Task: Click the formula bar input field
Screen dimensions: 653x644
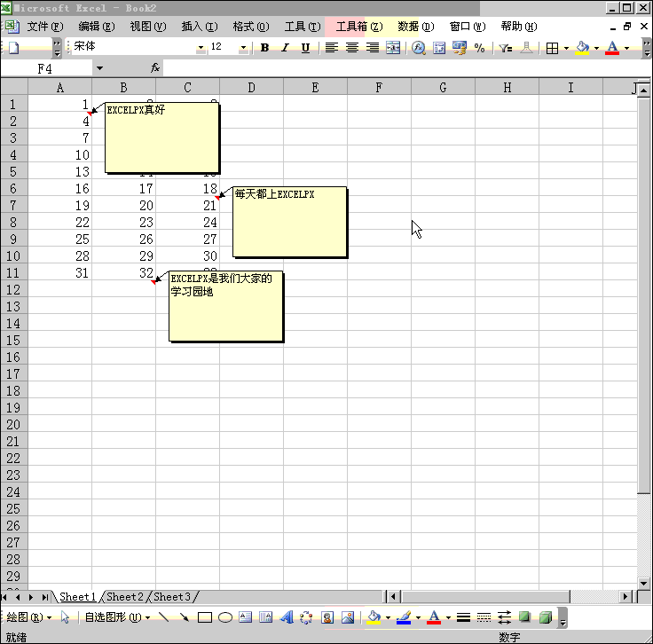Action: pos(399,67)
